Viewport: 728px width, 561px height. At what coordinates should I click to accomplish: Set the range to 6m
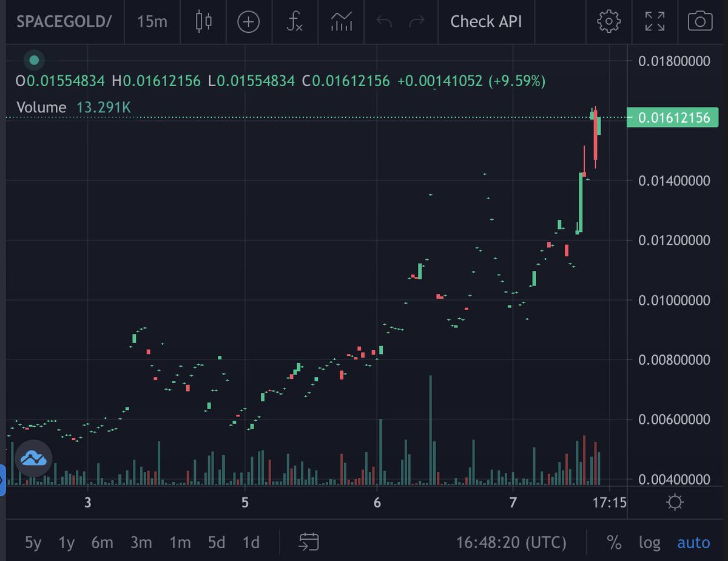(x=103, y=542)
